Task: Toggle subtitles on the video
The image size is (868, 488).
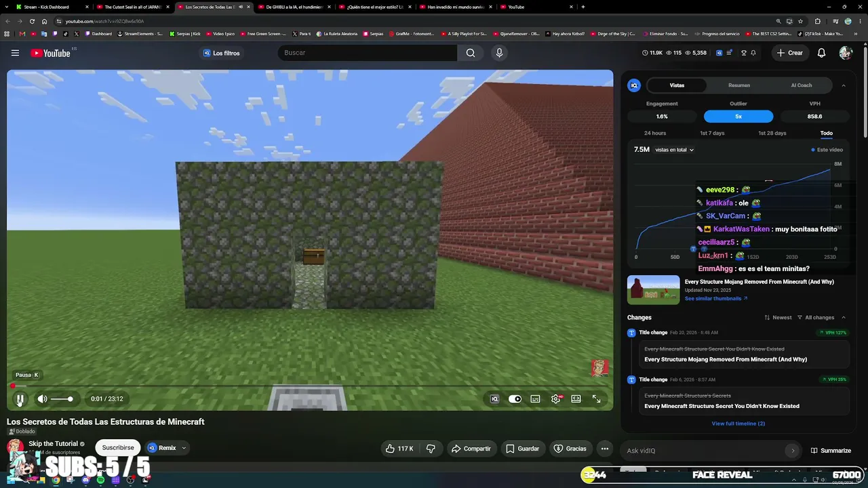Action: (535, 399)
